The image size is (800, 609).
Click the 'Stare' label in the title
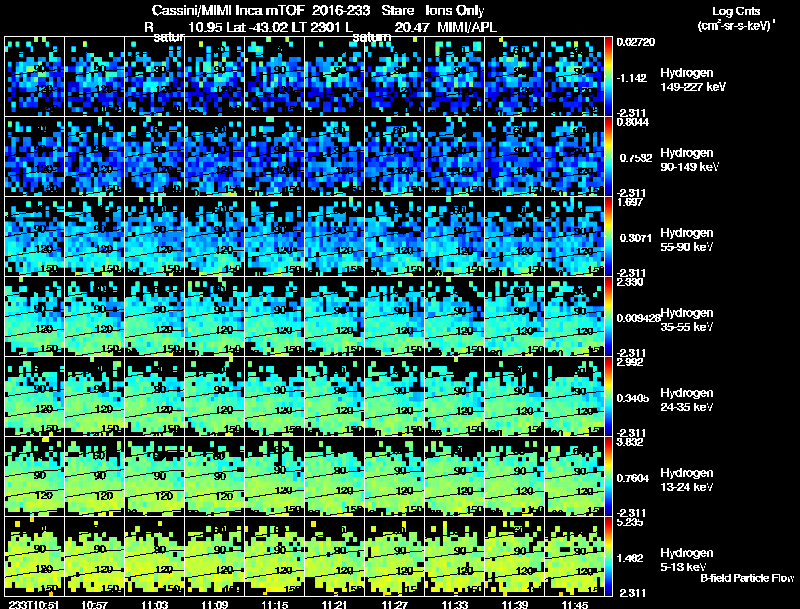click(398, 10)
